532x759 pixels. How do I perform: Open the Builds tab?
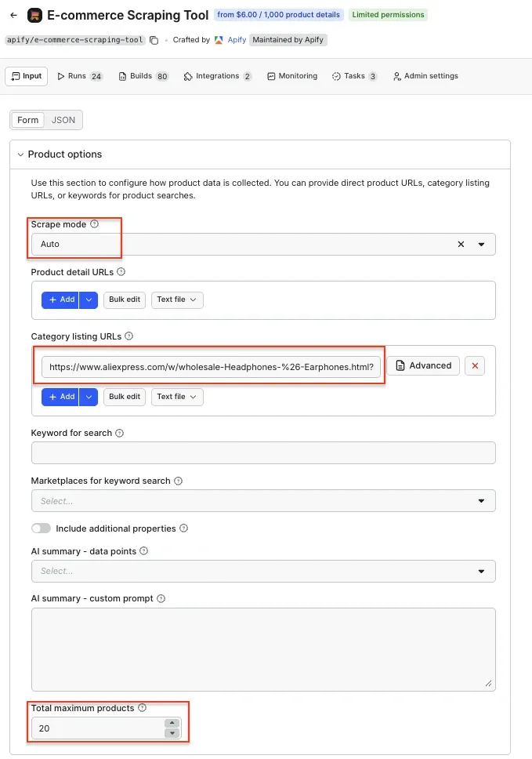[x=143, y=76]
